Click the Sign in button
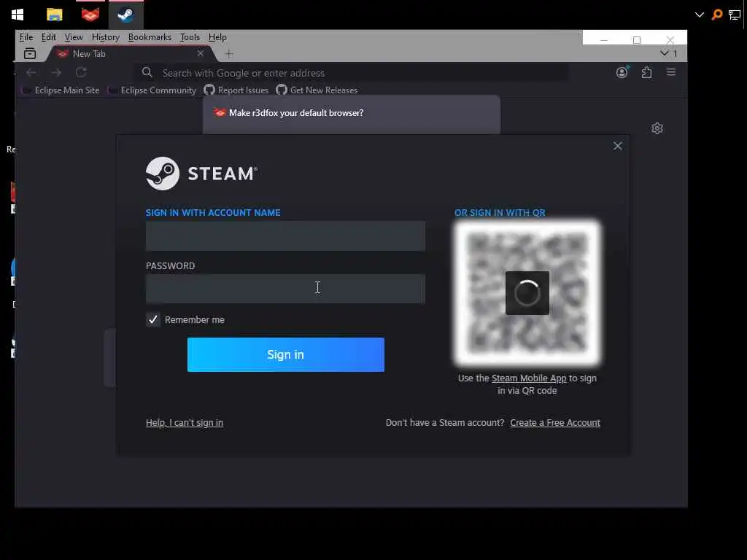Viewport: 747px width, 560px height. [x=286, y=355]
